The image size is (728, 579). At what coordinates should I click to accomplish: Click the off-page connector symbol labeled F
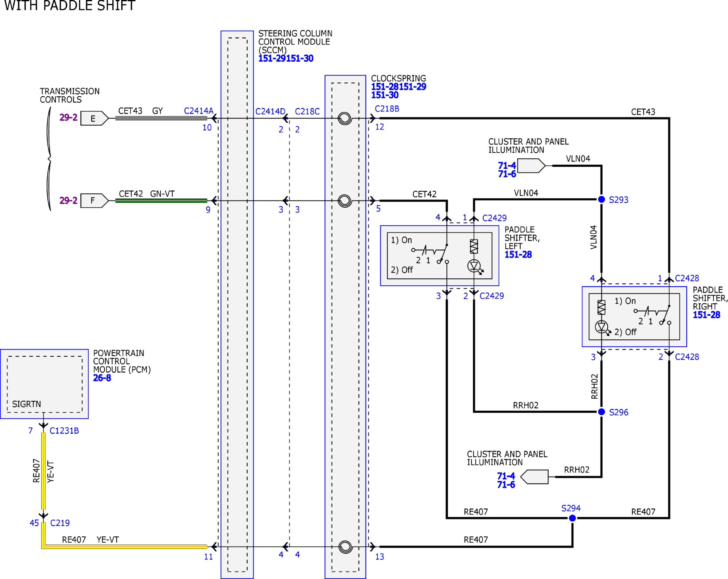(94, 201)
